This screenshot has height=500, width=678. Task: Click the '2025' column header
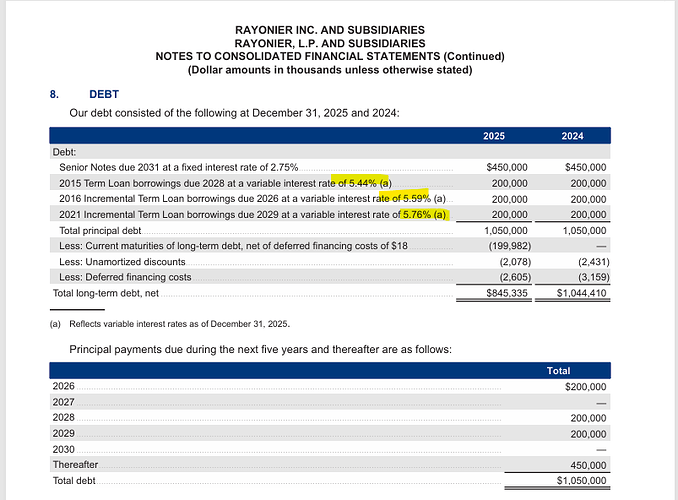coord(494,136)
